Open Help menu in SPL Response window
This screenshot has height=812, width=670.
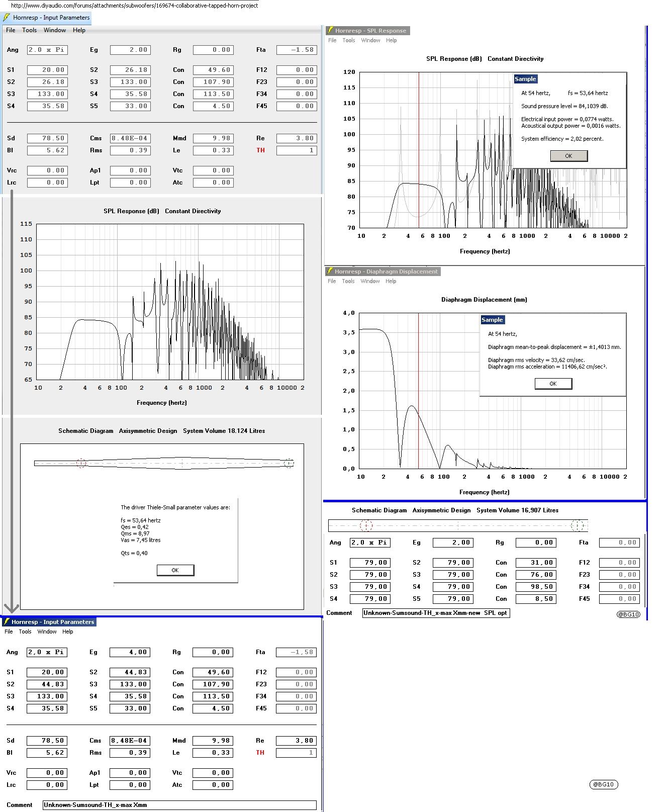click(x=391, y=40)
